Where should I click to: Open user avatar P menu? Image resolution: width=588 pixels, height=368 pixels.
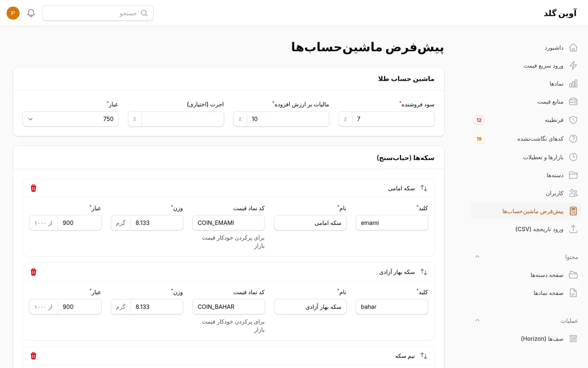point(13,13)
